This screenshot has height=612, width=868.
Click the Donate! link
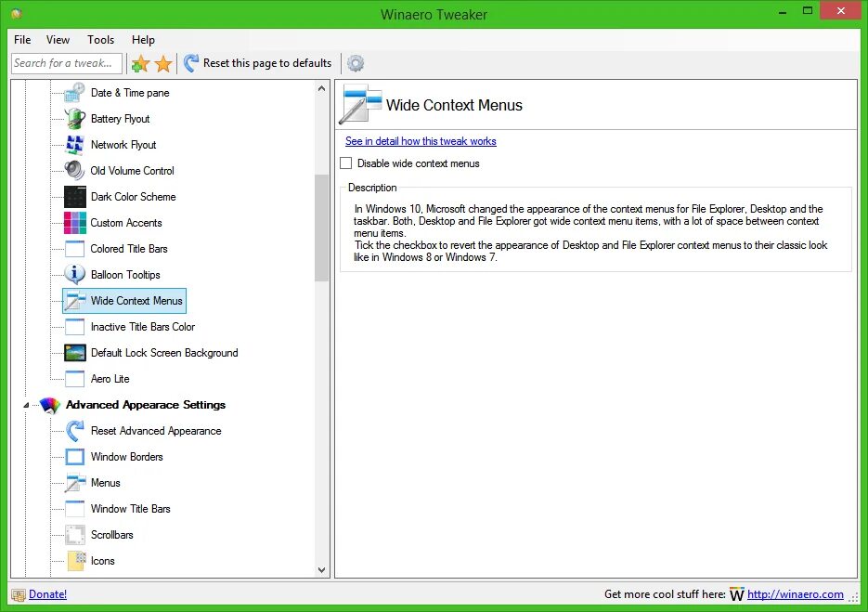coord(47,594)
